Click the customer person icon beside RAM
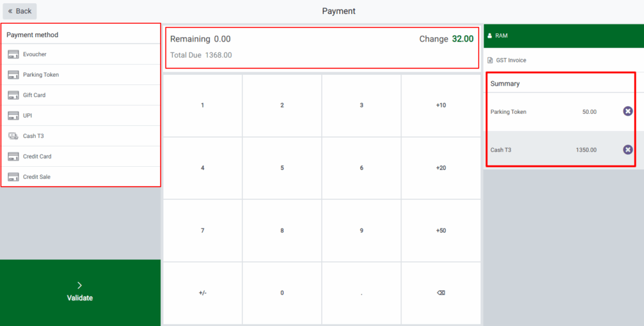644x326 pixels. tap(489, 36)
